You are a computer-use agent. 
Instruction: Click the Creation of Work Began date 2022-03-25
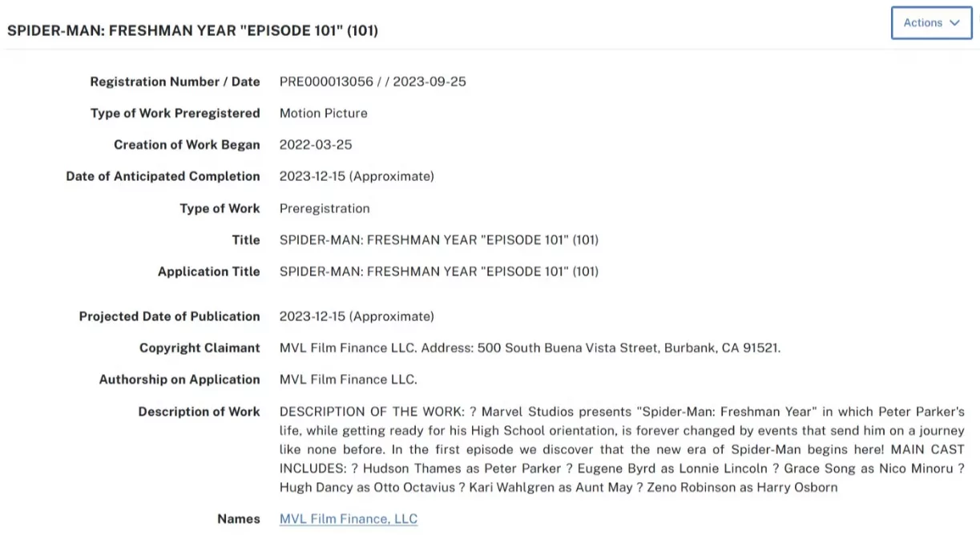[x=316, y=145]
